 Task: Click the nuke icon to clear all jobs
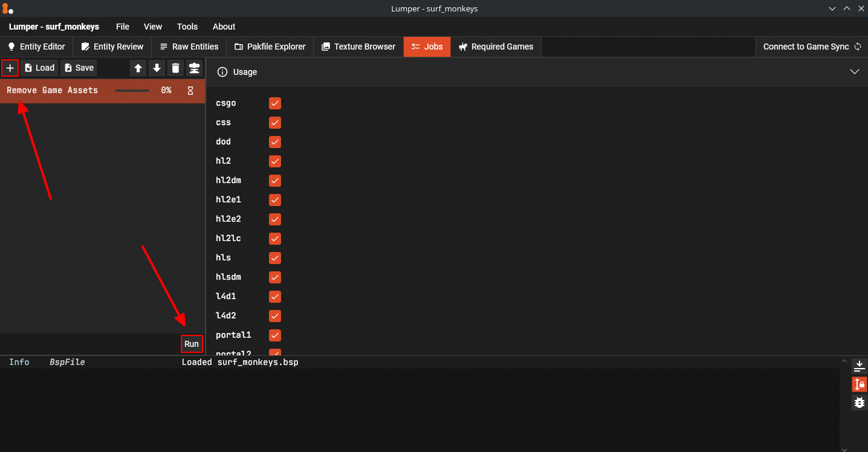point(194,68)
